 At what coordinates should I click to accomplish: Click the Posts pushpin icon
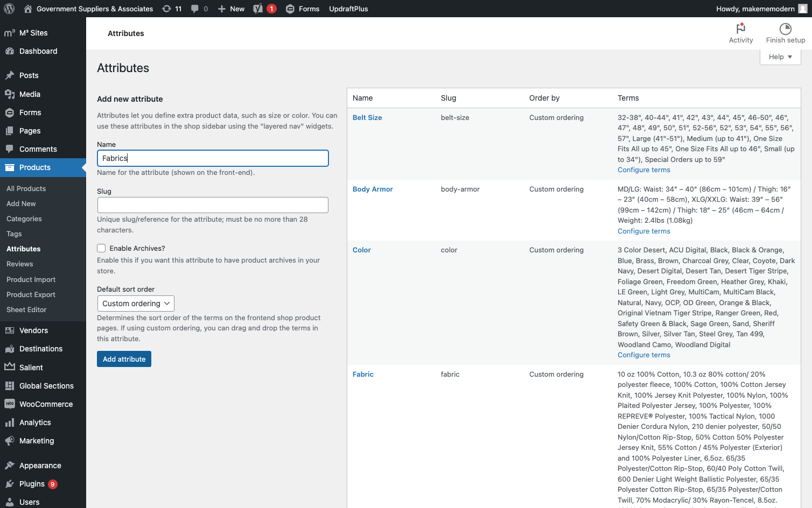click(10, 75)
